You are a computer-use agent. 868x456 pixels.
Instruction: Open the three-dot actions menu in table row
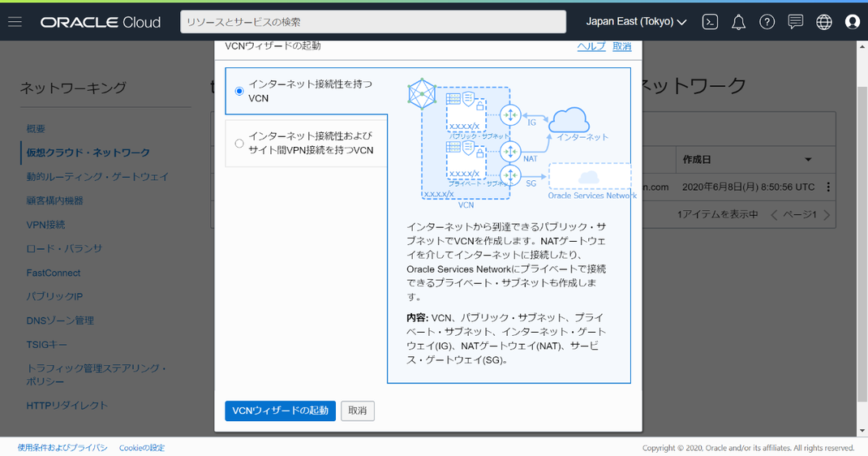(828, 187)
